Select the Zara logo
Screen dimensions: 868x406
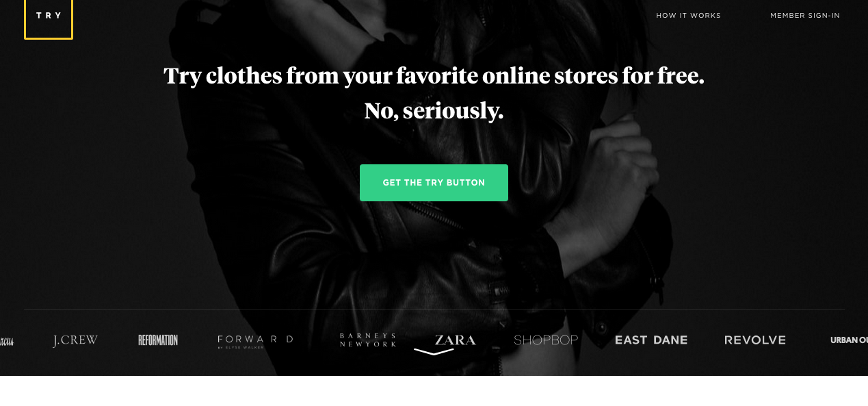click(x=455, y=340)
